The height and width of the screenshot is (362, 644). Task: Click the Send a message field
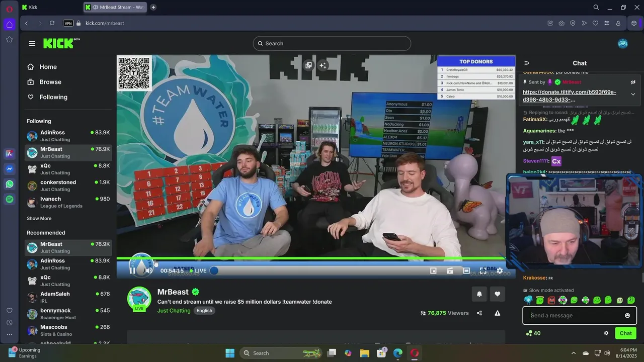tap(580, 315)
